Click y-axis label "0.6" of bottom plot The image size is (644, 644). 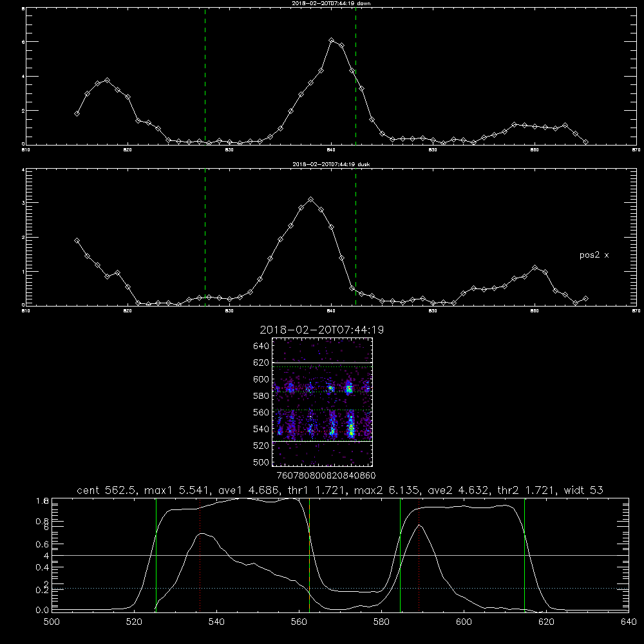(42, 545)
